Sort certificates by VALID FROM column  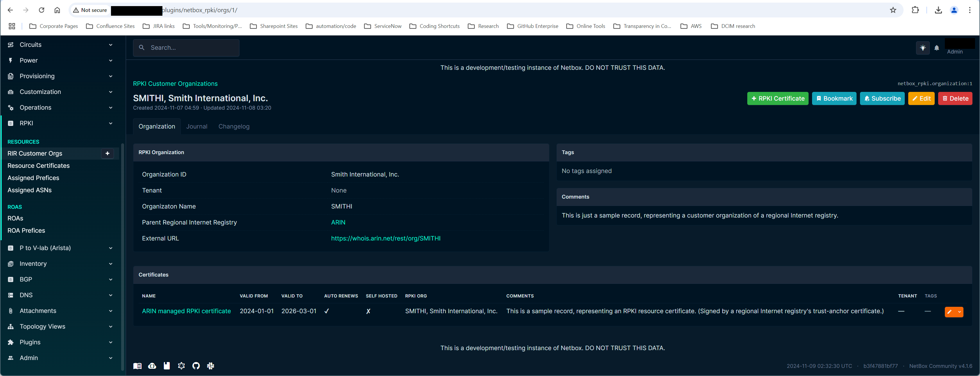click(x=254, y=296)
